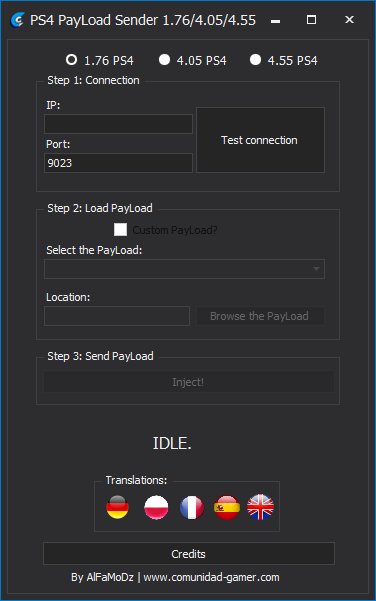Click the Test connection button

pos(260,140)
